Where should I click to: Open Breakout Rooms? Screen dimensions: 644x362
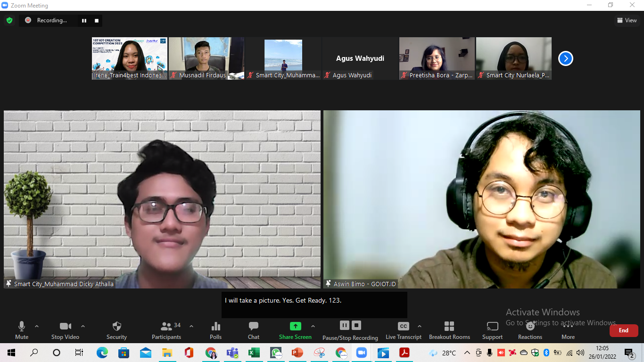coord(449,330)
